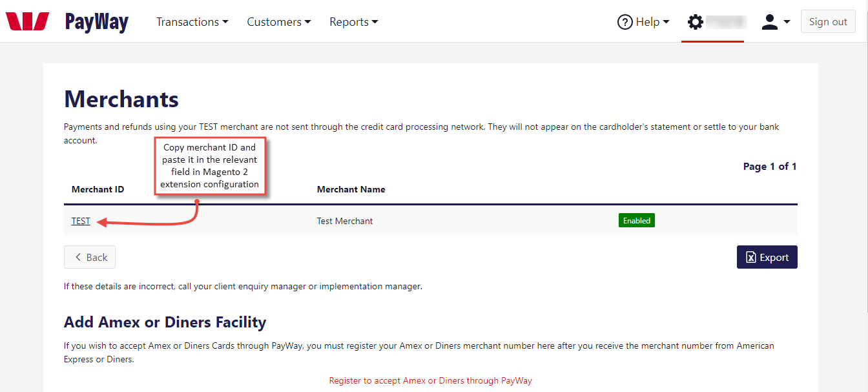This screenshot has width=868, height=392.
Task: Go Back to the previous page
Action: tap(90, 257)
